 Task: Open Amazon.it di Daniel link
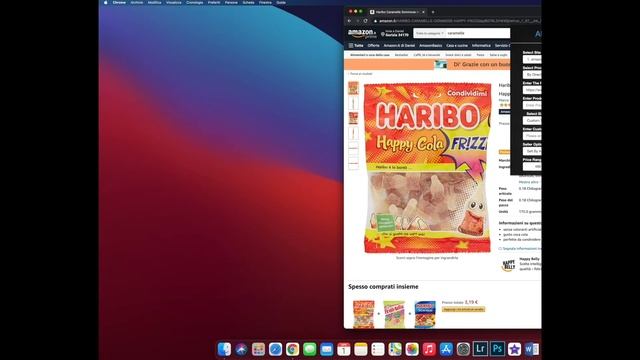[399, 46]
